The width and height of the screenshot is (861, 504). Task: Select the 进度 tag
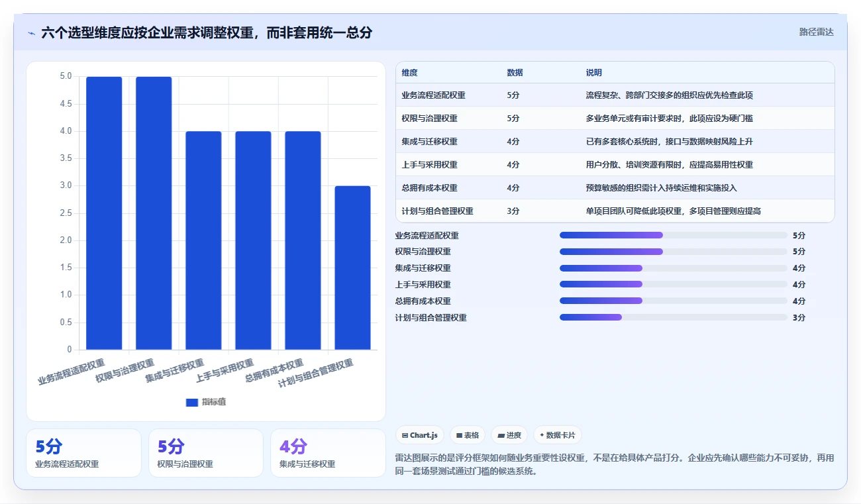(509, 435)
